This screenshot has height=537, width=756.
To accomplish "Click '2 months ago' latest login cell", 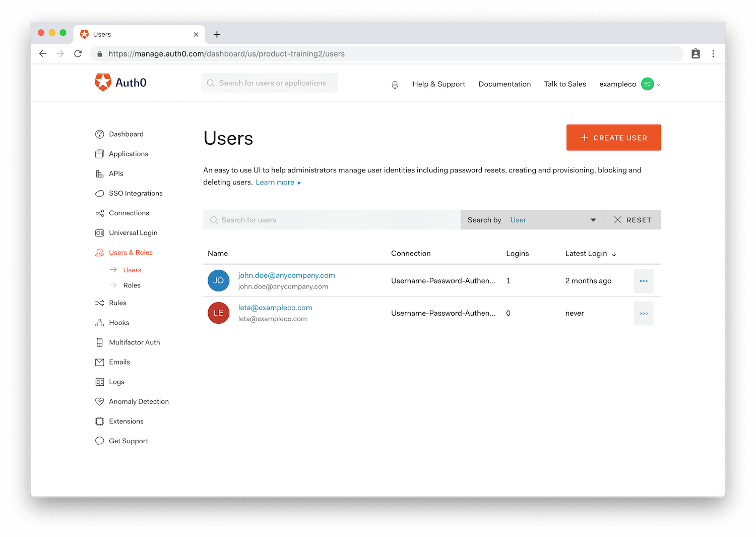I will (588, 281).
